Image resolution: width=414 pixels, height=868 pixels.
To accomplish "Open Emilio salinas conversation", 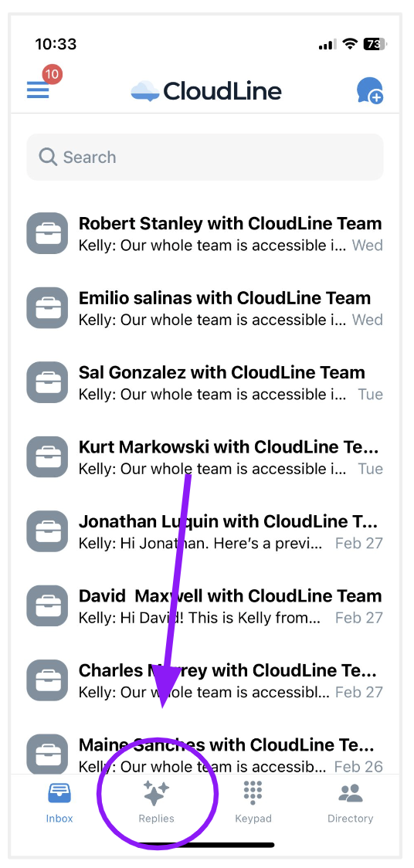I will pos(205,308).
